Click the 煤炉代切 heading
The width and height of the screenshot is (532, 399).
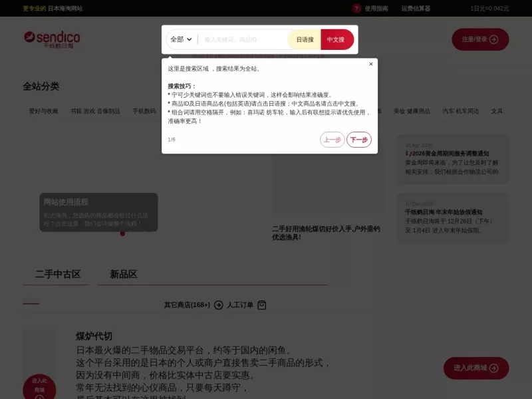[x=94, y=336]
